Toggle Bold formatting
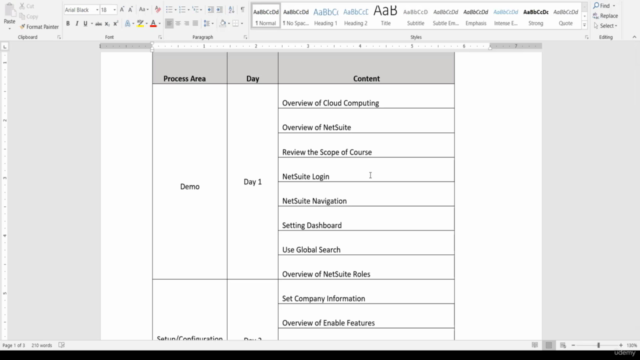The height and width of the screenshot is (360, 640). click(68, 24)
